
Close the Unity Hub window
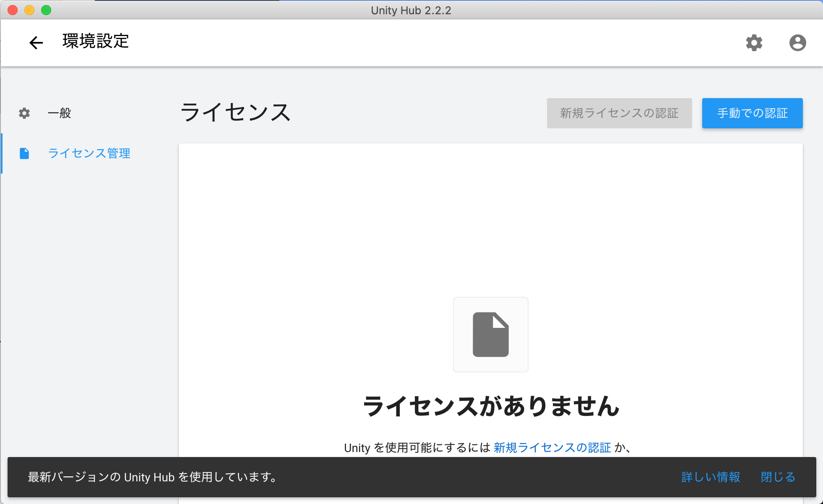click(x=13, y=10)
